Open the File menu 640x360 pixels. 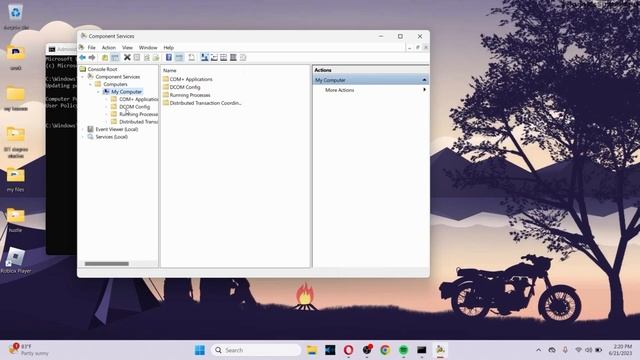click(x=91, y=48)
